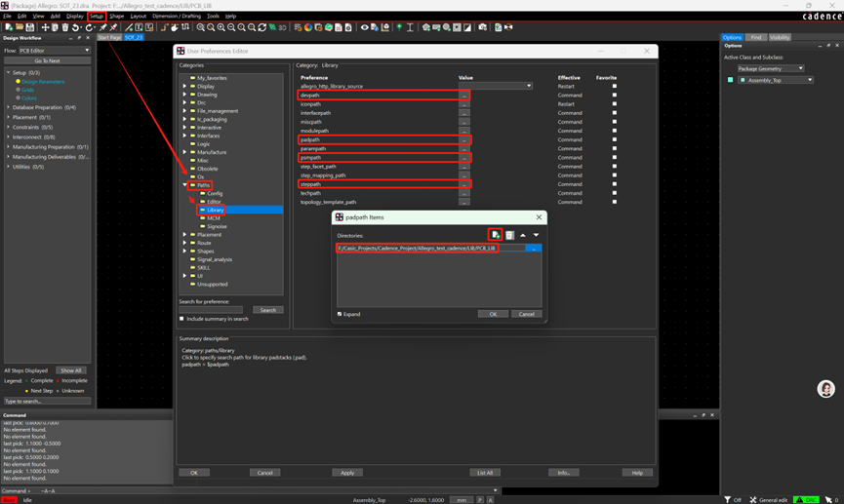Click the avatar chat icon at right
The width and height of the screenshot is (844, 504).
[x=825, y=388]
